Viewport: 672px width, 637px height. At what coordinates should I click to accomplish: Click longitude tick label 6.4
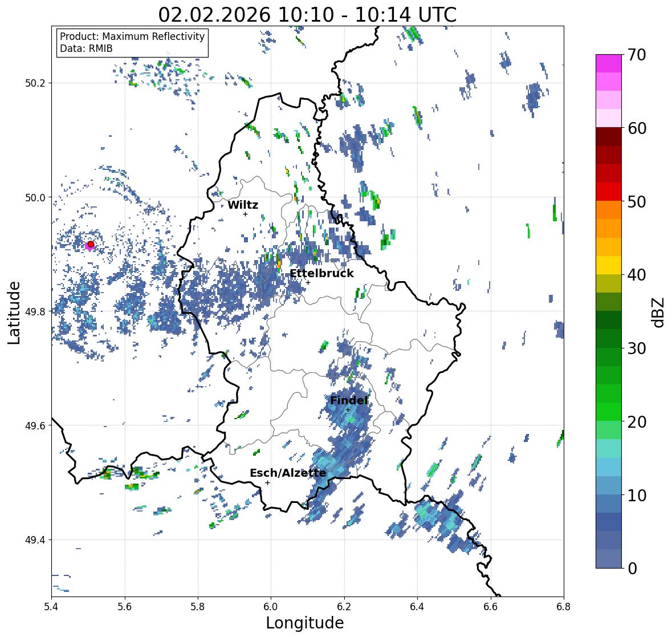click(417, 606)
